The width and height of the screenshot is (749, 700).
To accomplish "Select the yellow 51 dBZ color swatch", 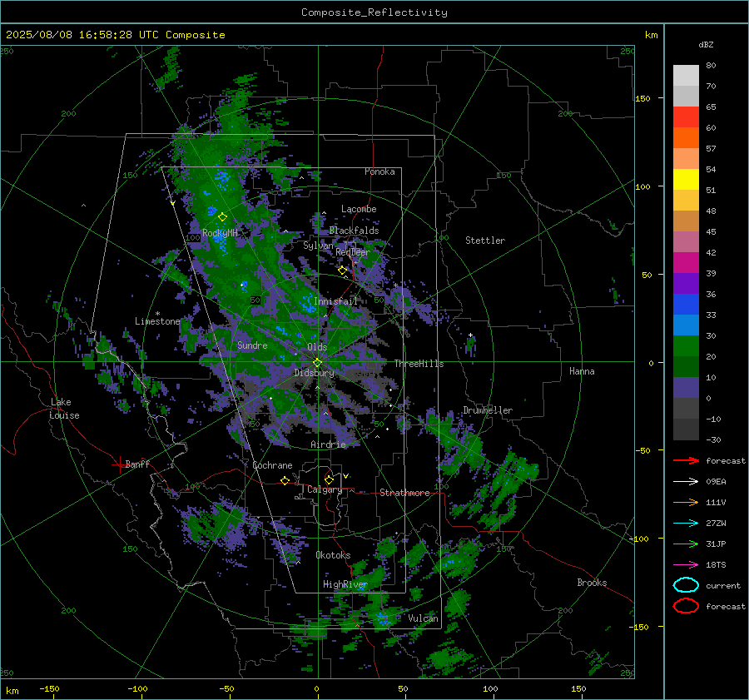I will pyautogui.click(x=686, y=179).
